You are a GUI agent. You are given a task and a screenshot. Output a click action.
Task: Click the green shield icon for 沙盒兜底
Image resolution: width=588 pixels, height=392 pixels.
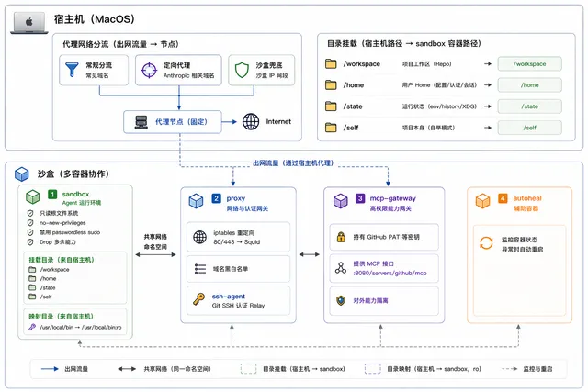(x=242, y=70)
